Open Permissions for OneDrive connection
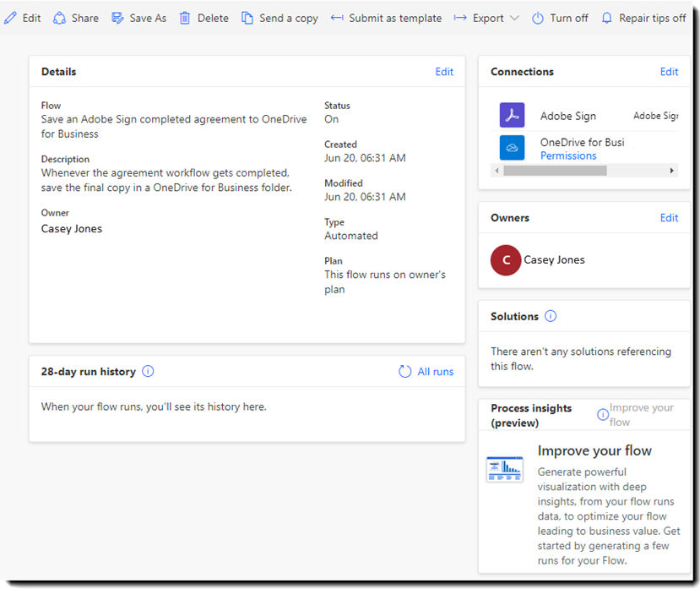700x589 pixels. [567, 155]
